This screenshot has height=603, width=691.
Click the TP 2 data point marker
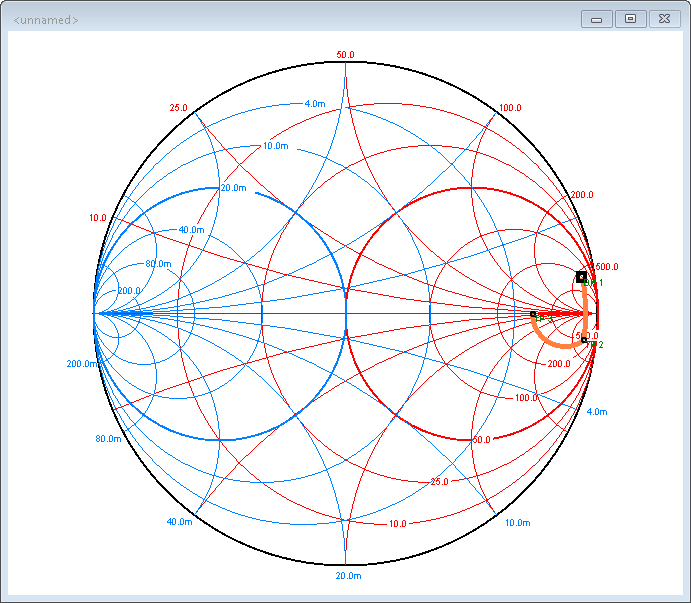coord(584,341)
